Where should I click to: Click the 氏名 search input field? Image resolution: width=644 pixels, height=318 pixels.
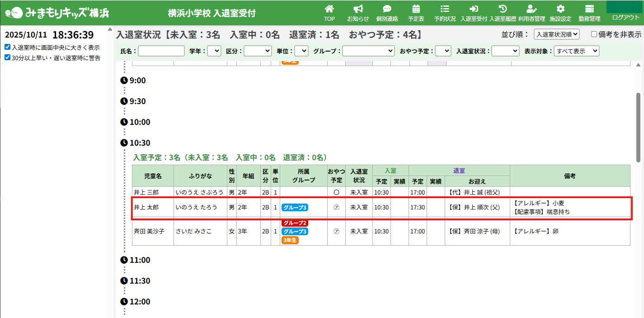tap(161, 51)
